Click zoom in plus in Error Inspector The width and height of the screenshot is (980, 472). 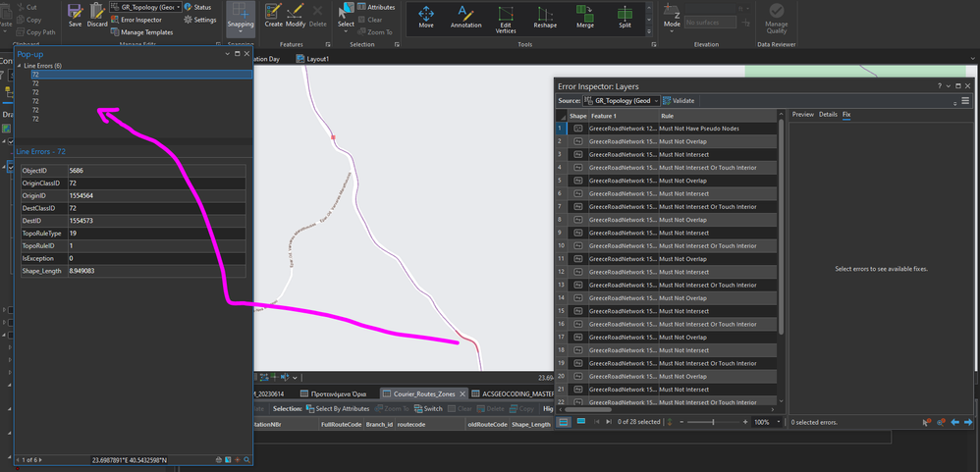[x=745, y=422]
